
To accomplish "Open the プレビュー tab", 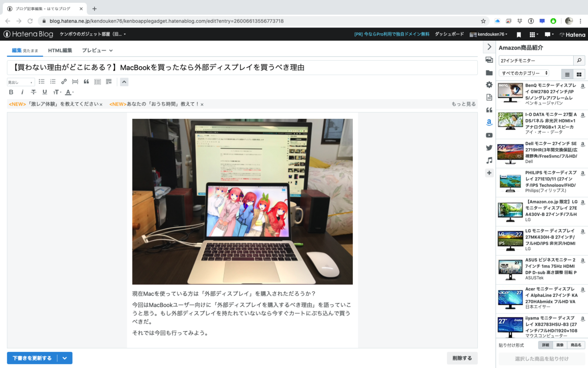I will point(97,50).
